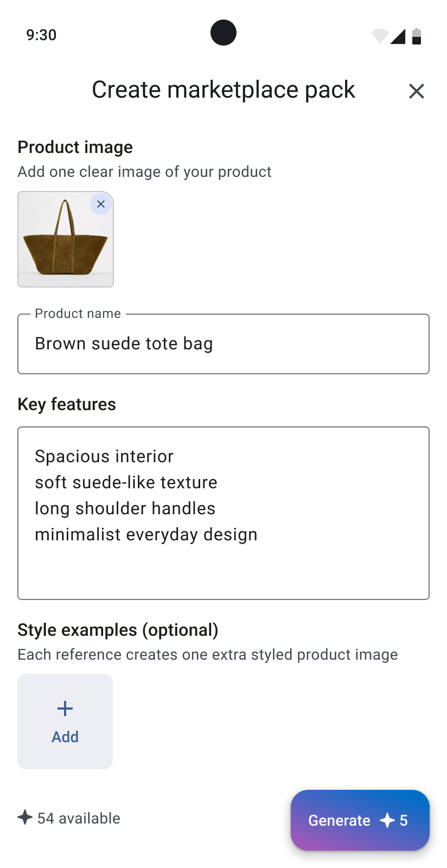Screen dimensions: 447x868
Task: Tap the 9:30 clock in status bar
Action: (41, 35)
